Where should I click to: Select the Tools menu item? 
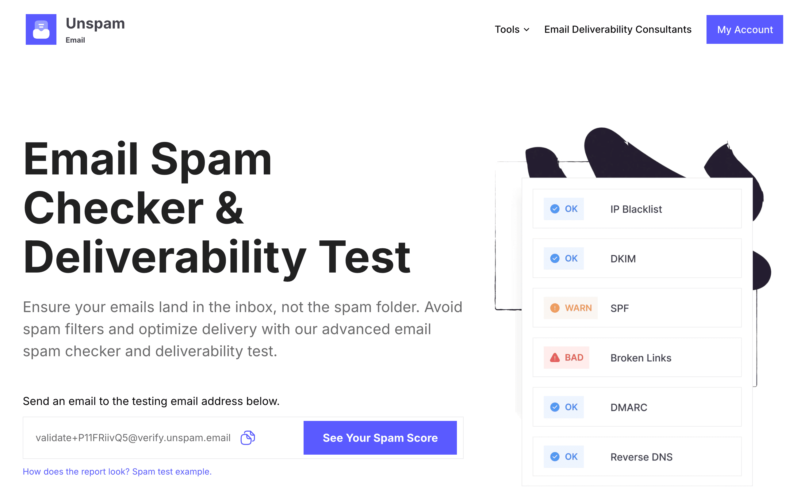click(507, 29)
